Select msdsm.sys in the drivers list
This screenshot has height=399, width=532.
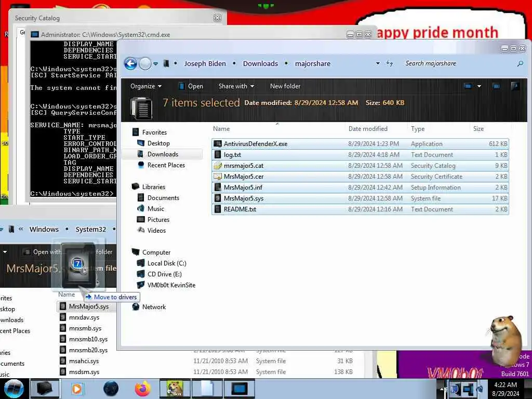[84, 372]
